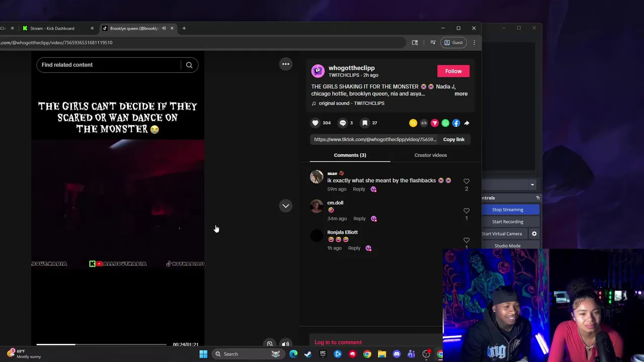Open the three-dot menu above the video

coord(286,64)
